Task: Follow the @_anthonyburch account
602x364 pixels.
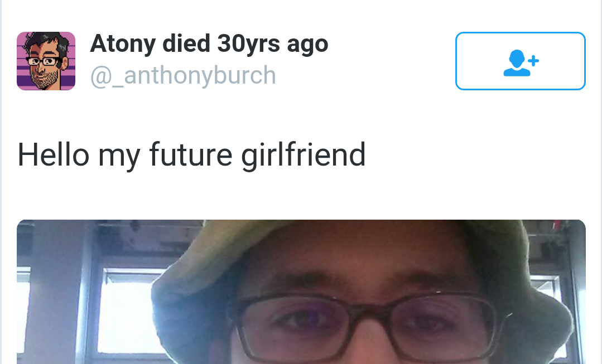Action: (520, 61)
